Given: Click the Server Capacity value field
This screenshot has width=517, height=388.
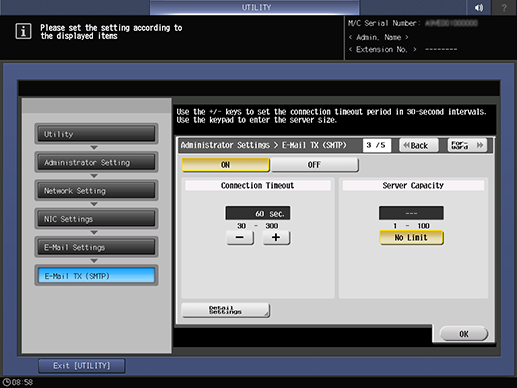Looking at the screenshot, I should coord(411,213).
